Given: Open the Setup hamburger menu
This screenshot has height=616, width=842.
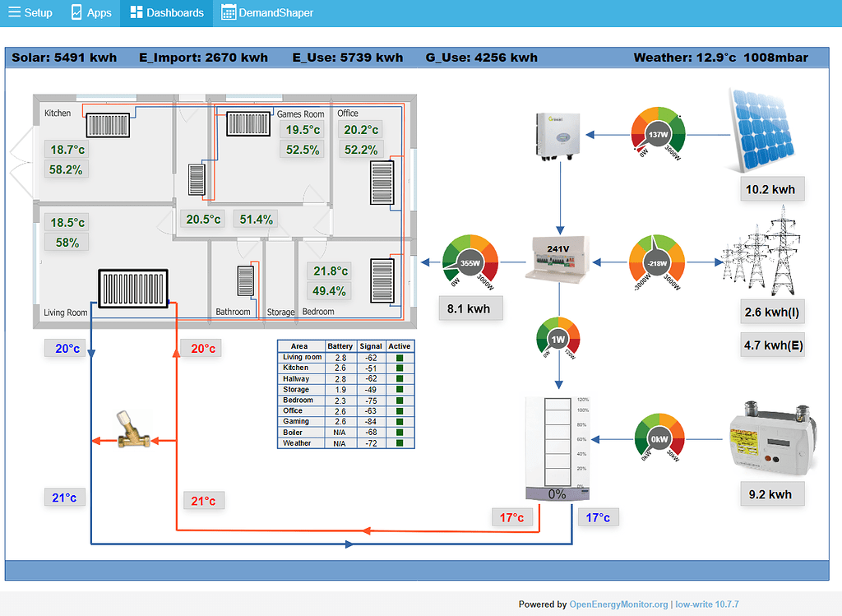Looking at the screenshot, I should [30, 12].
